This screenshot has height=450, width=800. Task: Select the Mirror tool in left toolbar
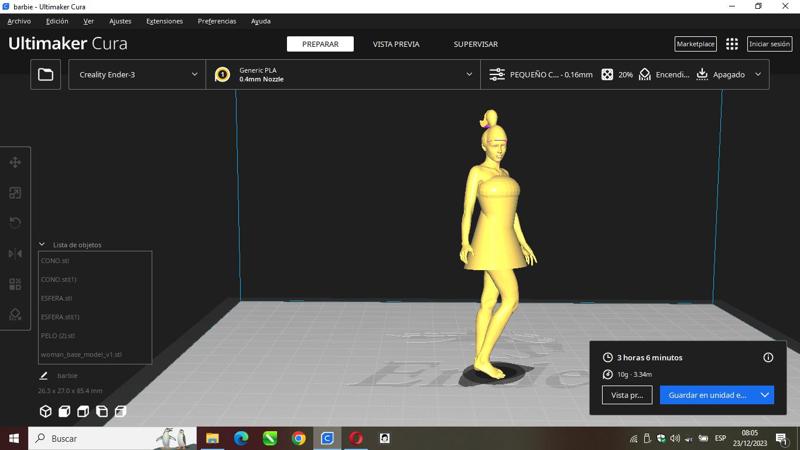[15, 254]
